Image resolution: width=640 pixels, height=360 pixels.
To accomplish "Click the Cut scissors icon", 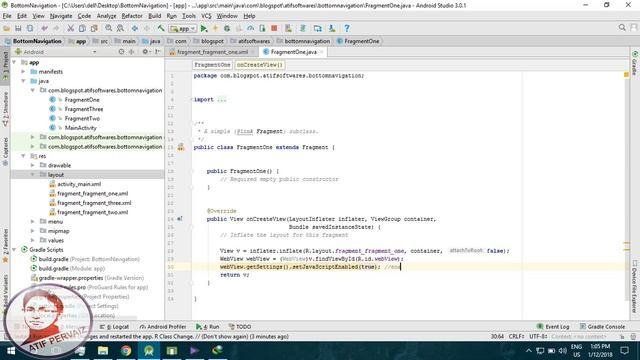I will pyautogui.click(x=71, y=28).
